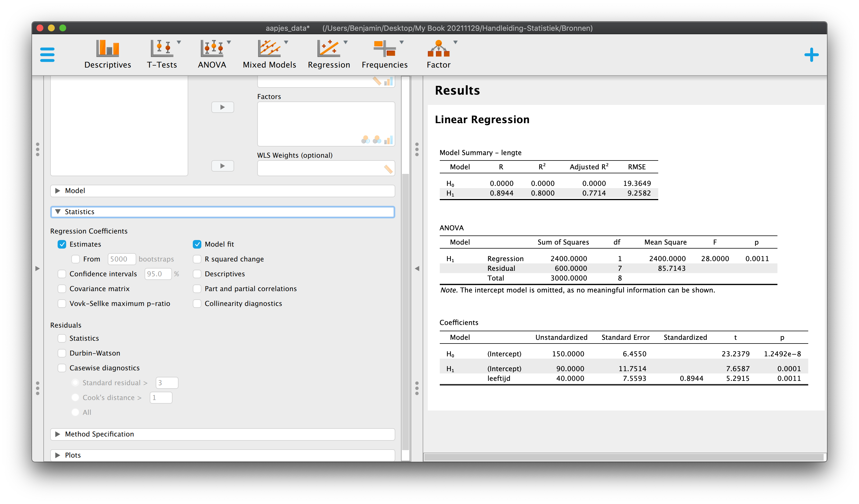Viewport: 859px width, 504px height.
Task: Click the Factors variable box
Action: click(326, 124)
